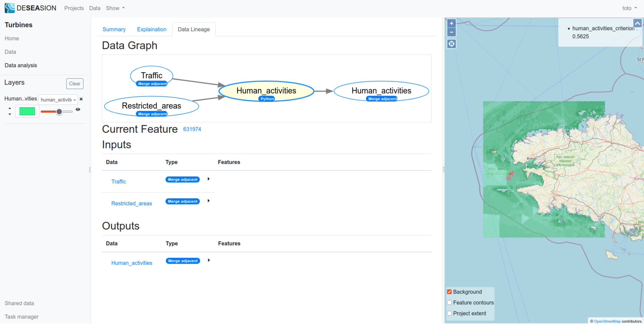Viewport: 644px width, 324px height.
Task: Switch to the Explaination tab
Action: pos(152,29)
